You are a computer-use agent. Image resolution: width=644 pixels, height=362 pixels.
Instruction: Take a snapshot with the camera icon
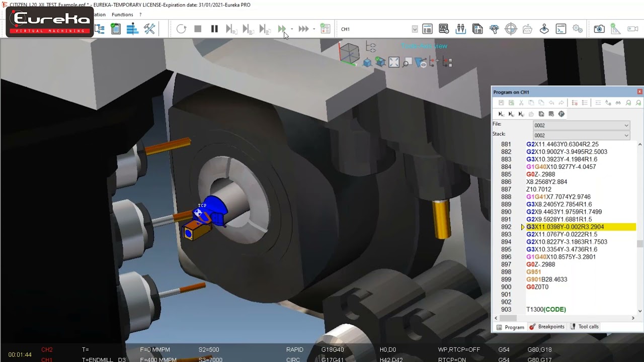[599, 29]
